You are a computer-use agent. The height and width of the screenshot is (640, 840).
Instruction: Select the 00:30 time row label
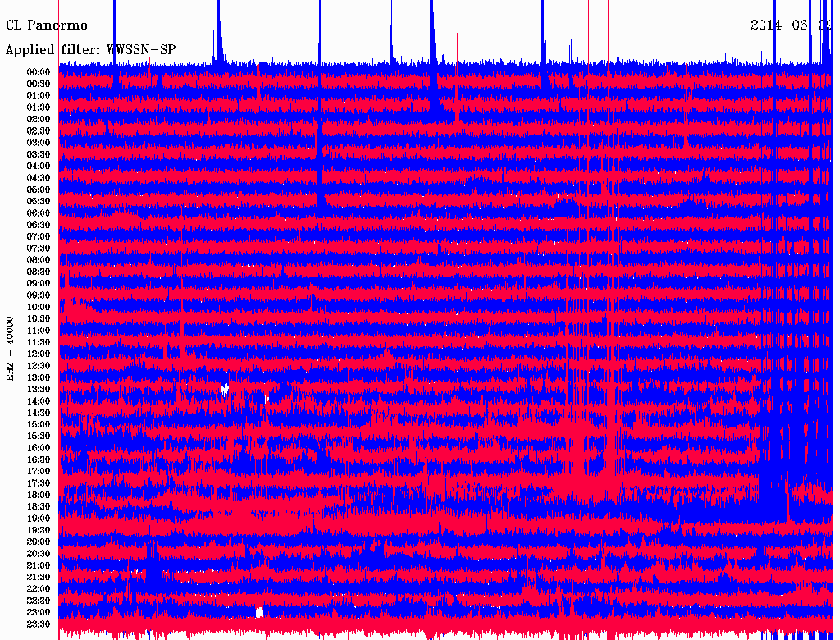point(39,84)
